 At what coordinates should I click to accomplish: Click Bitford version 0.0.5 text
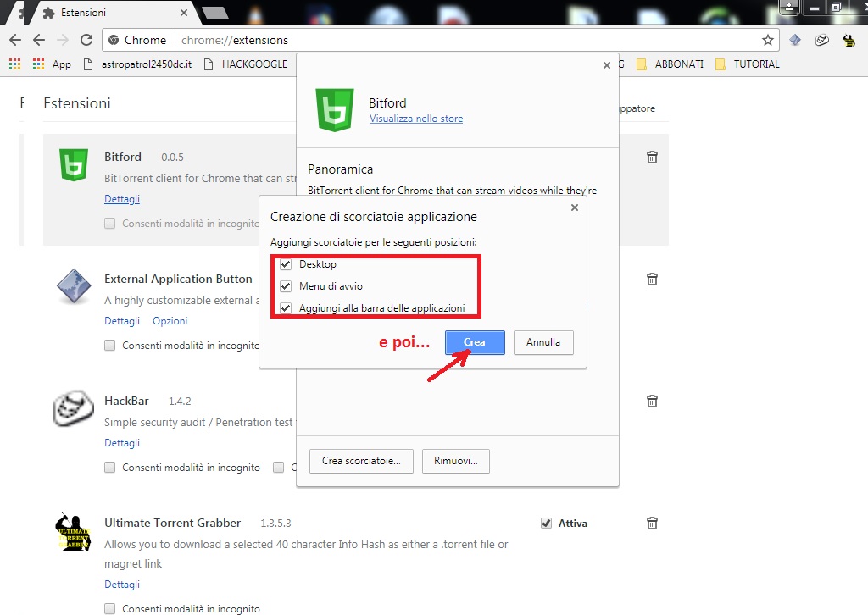[x=172, y=157]
